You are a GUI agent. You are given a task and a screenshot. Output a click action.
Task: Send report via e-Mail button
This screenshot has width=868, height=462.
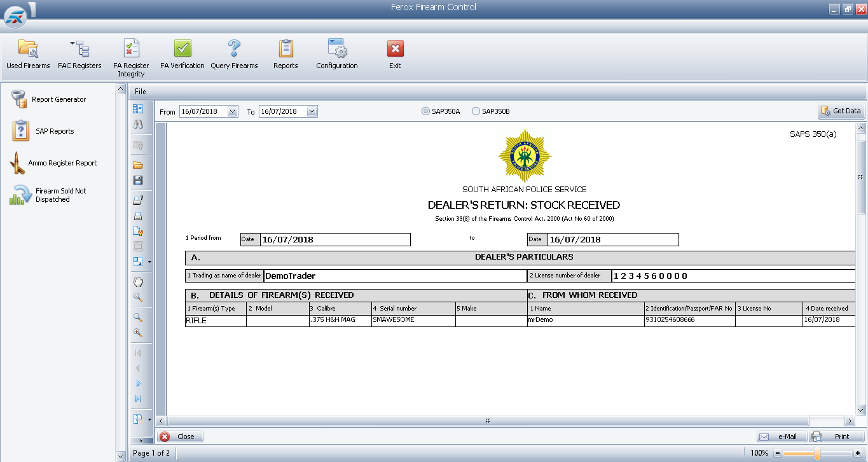pos(782,437)
